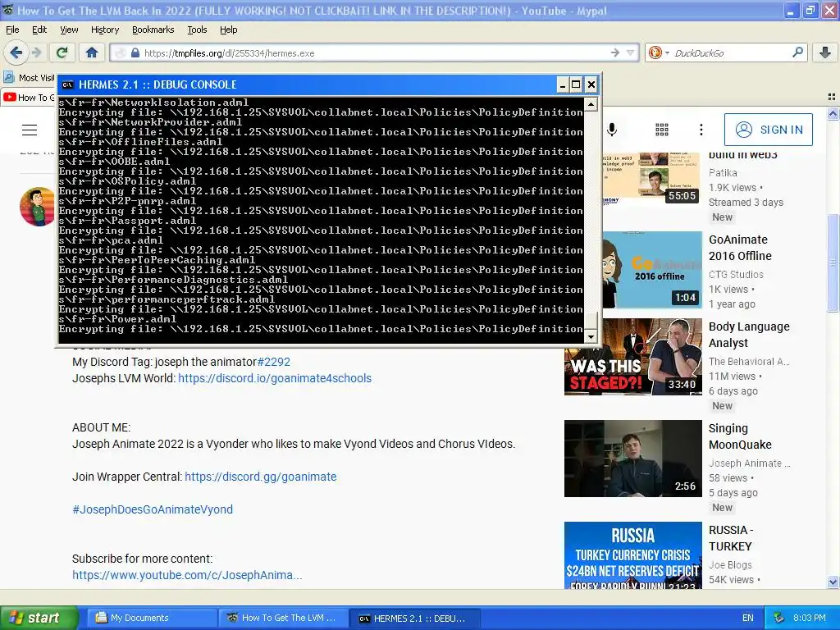840x630 pixels.
Task: Click the #2292 Discord tag link
Action: click(x=274, y=362)
